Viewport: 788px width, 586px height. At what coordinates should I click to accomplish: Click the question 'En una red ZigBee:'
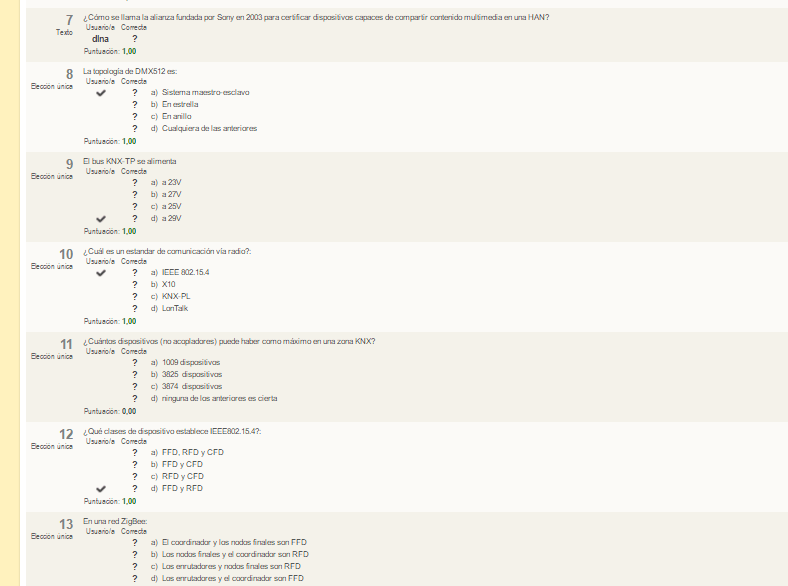click(115, 521)
